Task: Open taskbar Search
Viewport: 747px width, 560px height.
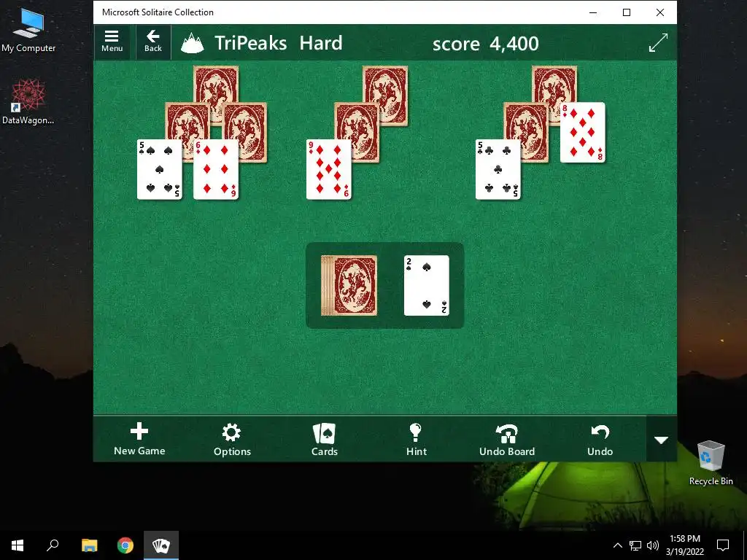Action: click(53, 545)
